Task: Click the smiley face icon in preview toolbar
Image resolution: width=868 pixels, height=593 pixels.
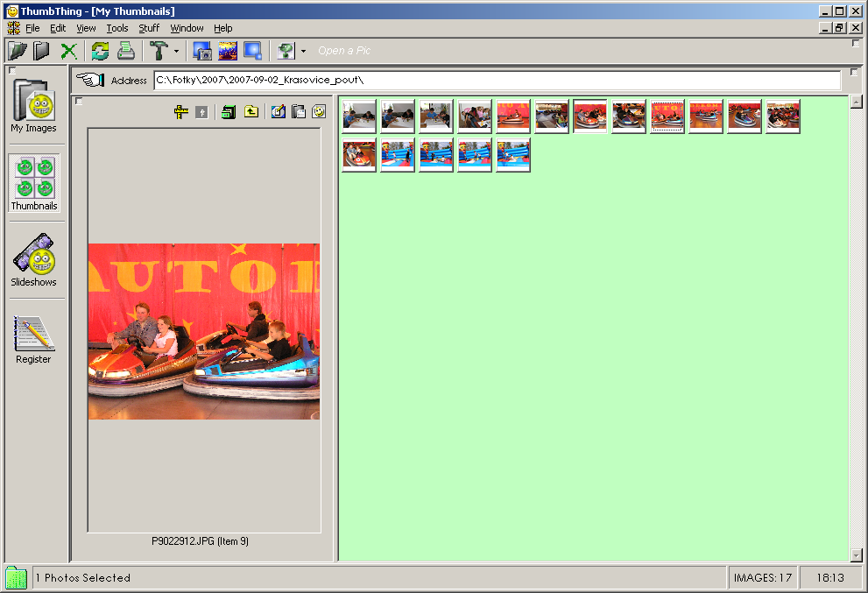Action: [x=319, y=112]
